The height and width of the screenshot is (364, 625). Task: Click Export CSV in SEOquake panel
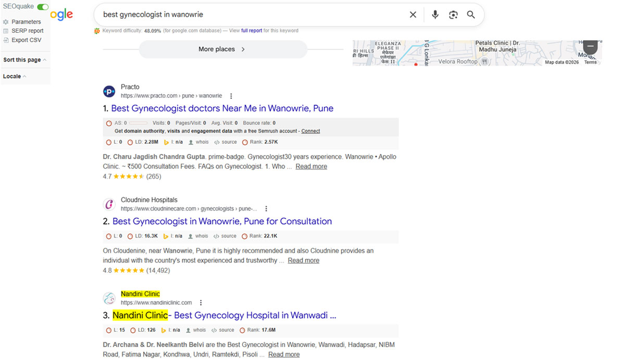point(27,40)
